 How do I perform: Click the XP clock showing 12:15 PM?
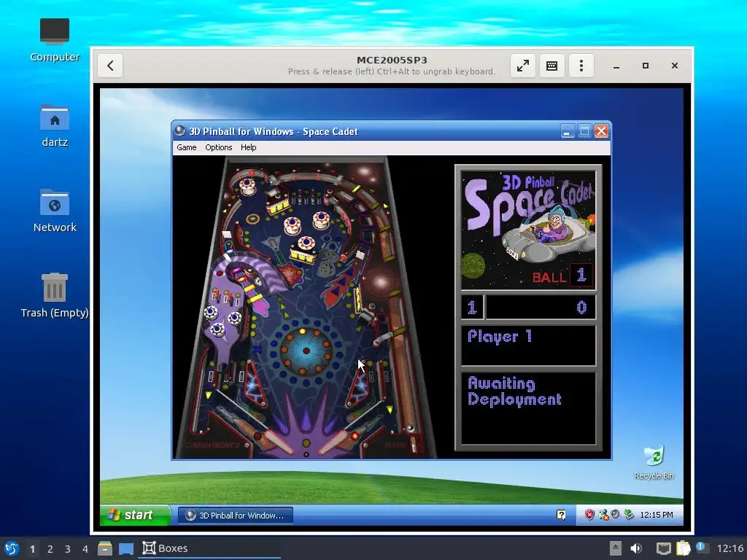(x=656, y=515)
